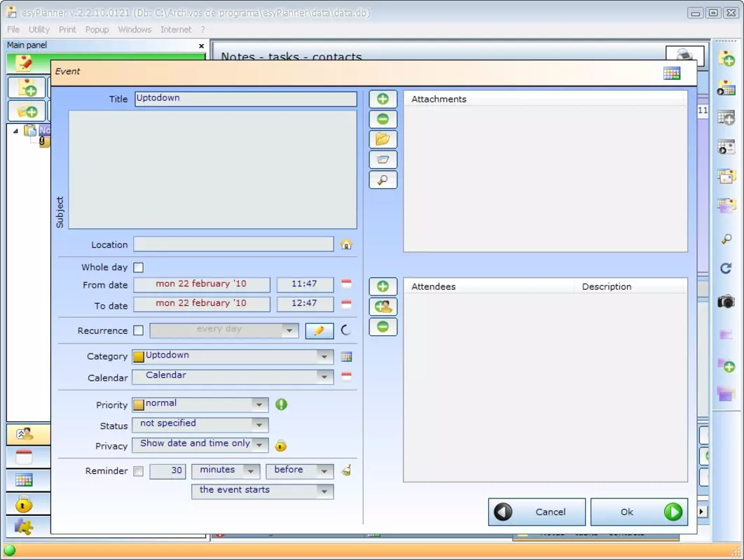Screen dimensions: 744x560
Task: Click magnifier icon beside Attachments
Action: coord(383,180)
